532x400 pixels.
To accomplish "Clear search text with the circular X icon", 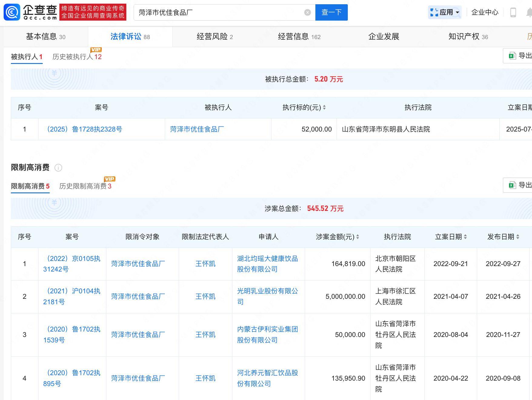I will (308, 12).
